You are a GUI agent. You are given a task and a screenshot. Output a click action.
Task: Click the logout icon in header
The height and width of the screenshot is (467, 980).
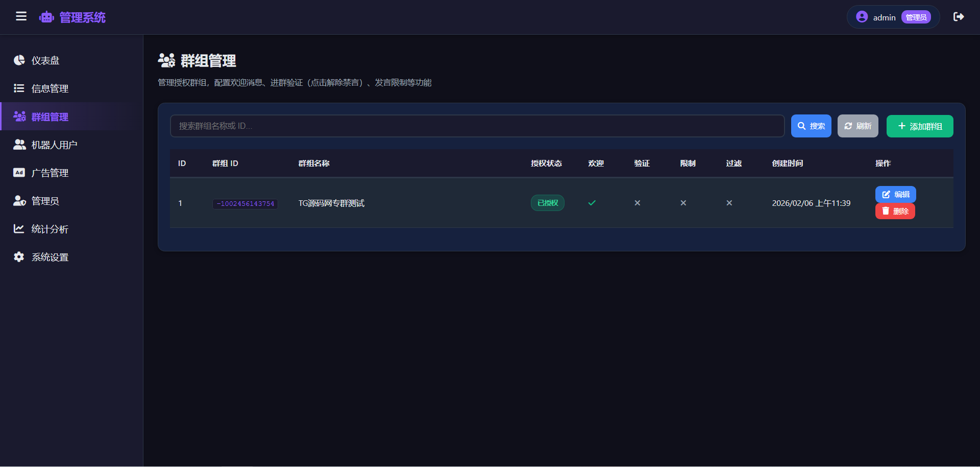tap(959, 17)
